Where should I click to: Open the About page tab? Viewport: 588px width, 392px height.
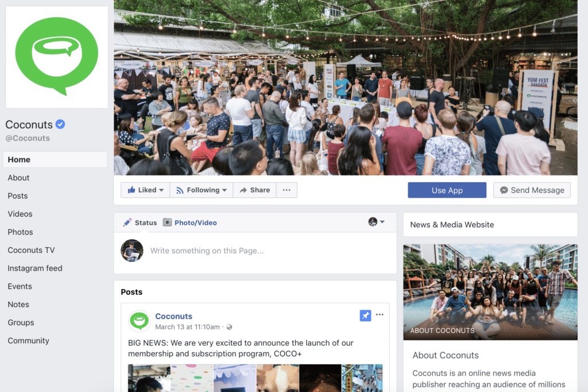[18, 178]
